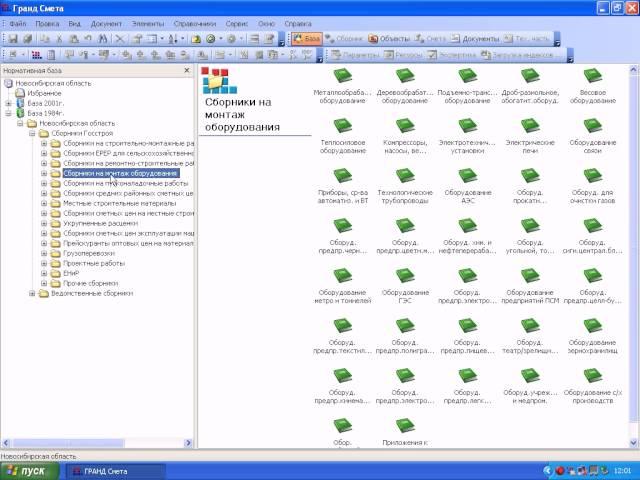Switch to the Документы view button
Viewport: 640px width, 480px height.
click(x=475, y=39)
